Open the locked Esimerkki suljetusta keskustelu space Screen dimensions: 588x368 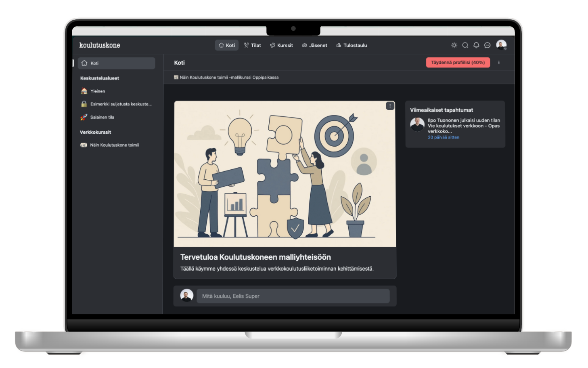[120, 104]
